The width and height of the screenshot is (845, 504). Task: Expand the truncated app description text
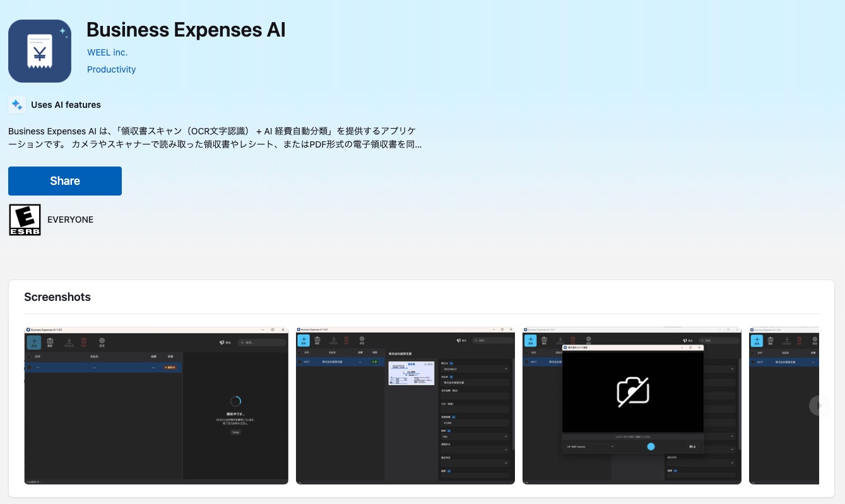(215, 138)
